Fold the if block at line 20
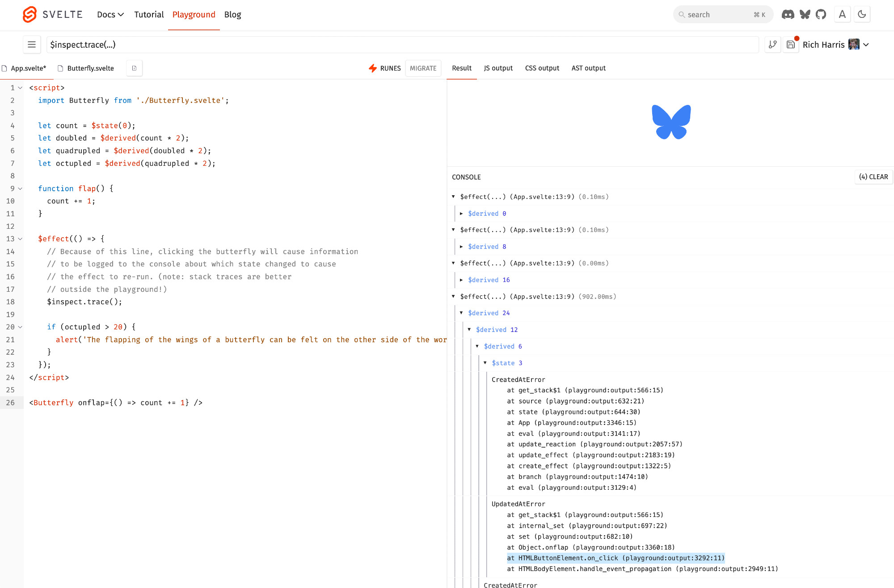The image size is (894, 588). click(x=20, y=327)
